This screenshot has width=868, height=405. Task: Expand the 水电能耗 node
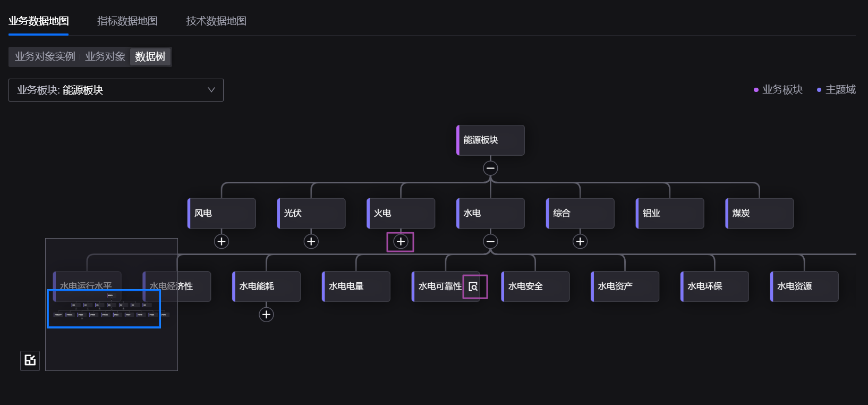point(266,315)
